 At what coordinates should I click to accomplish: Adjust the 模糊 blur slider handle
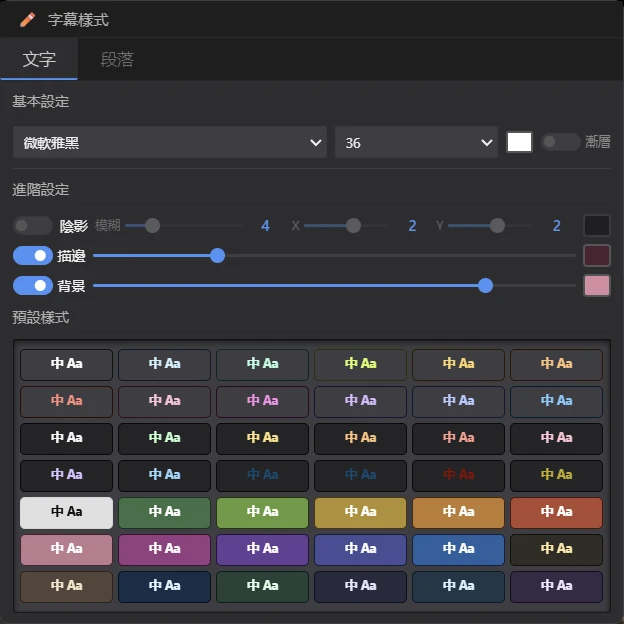[x=152, y=226]
